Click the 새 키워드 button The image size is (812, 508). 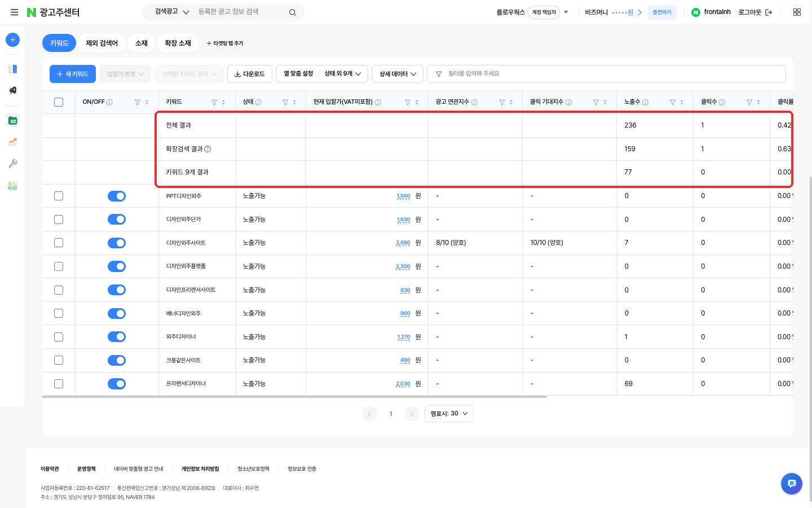73,74
